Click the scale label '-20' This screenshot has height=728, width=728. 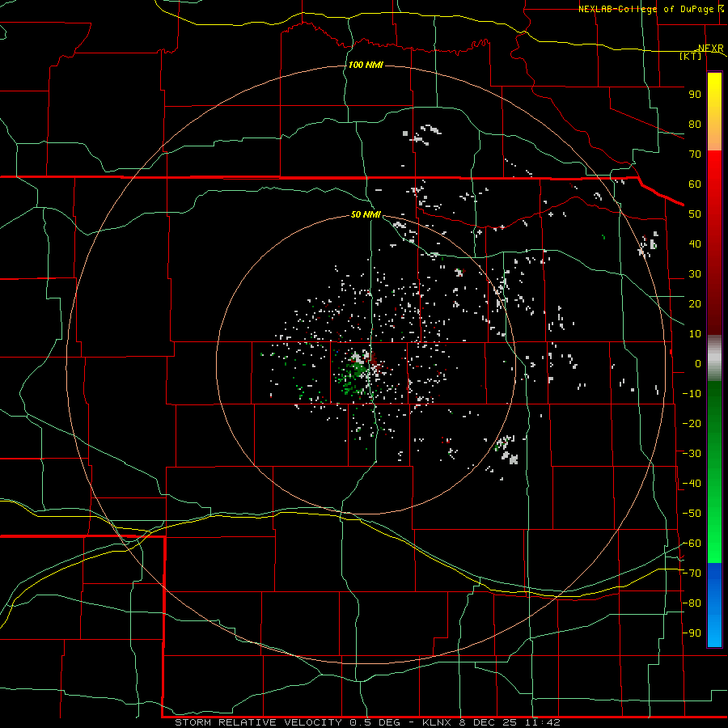tap(692, 423)
